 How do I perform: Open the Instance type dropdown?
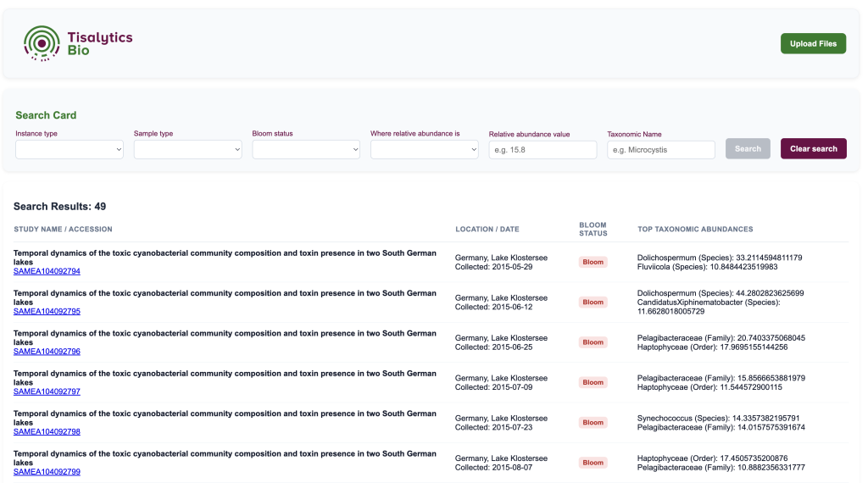[x=70, y=149]
